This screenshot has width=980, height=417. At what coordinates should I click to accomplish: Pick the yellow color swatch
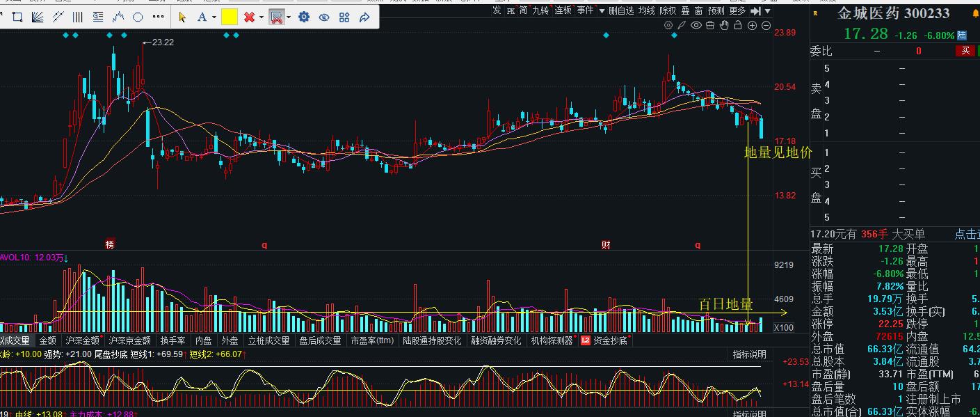[x=230, y=17]
